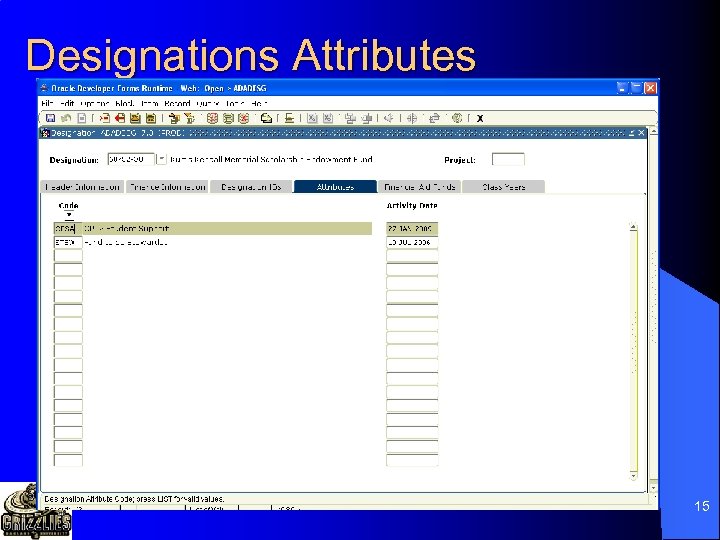This screenshot has height=540, width=720.
Task: Click the Execute Query toolbar icon
Action: click(228, 118)
